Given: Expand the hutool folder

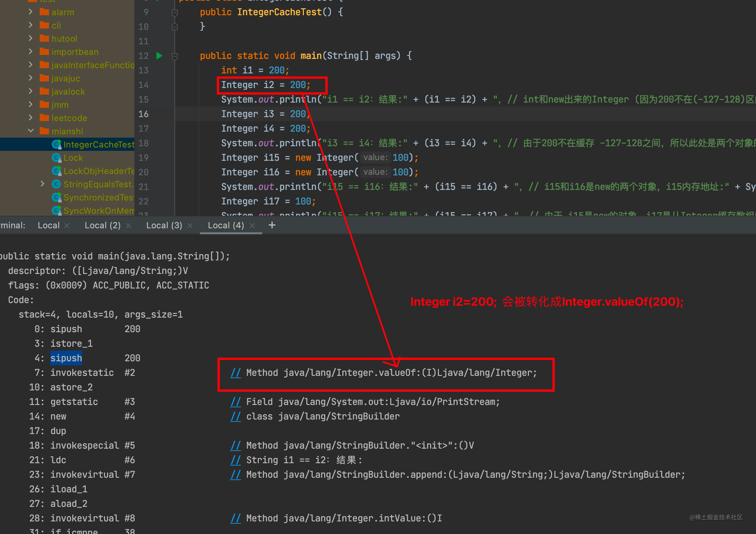Looking at the screenshot, I should [x=31, y=38].
